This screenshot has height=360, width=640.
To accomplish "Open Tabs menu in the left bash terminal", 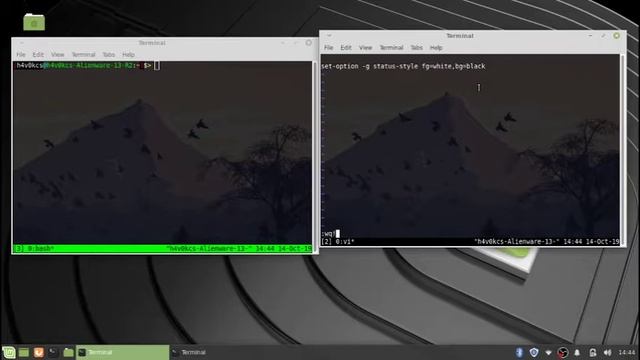I will 109,55.
